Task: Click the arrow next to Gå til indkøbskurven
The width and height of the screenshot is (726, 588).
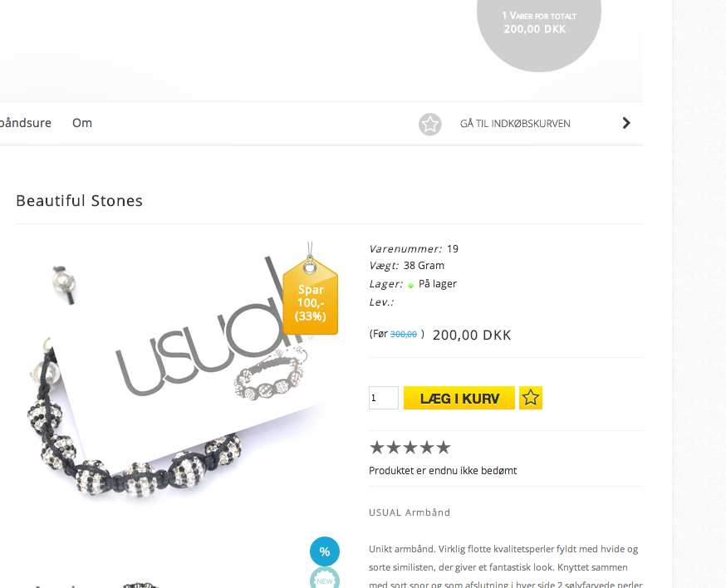Action: 626,123
